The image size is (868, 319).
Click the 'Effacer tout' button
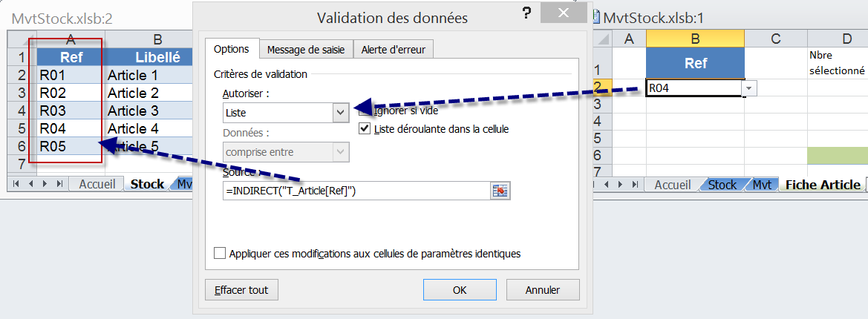pyautogui.click(x=241, y=289)
